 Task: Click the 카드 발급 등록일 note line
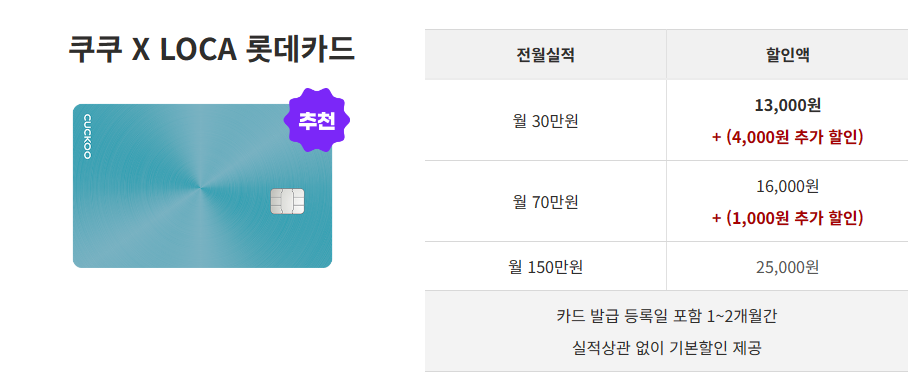coord(666,316)
